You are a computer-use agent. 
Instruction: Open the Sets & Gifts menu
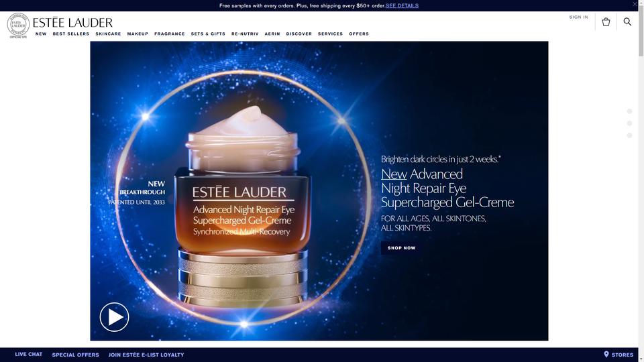[208, 34]
